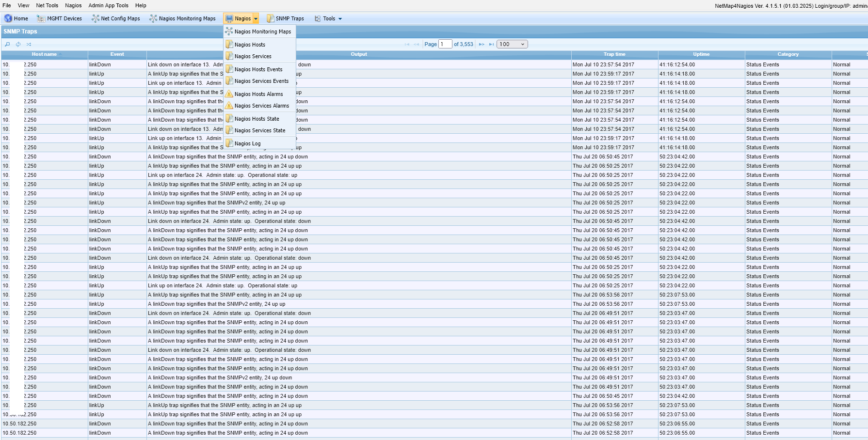Open MGMT Devices from the toolbar
This screenshot has height=440, width=868.
click(x=59, y=18)
